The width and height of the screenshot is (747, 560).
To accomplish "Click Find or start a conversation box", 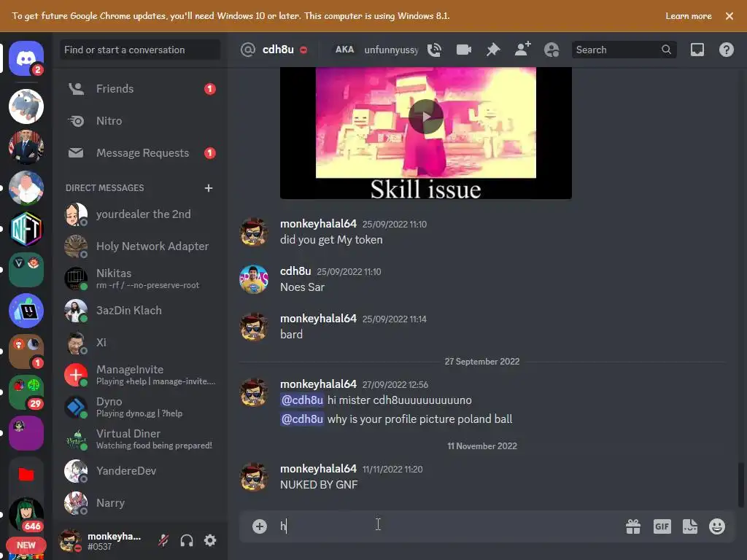I will pyautogui.click(x=140, y=50).
